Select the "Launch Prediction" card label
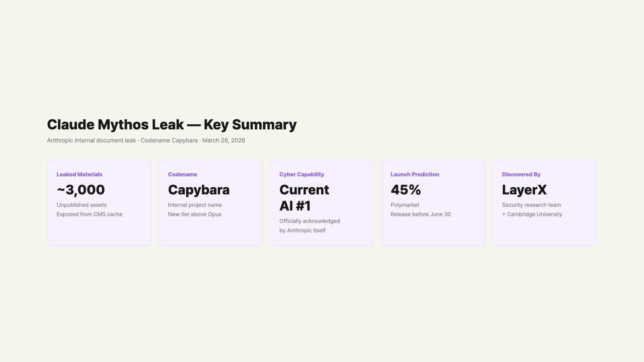Screen dimensions: 644x362 [x=415, y=174]
